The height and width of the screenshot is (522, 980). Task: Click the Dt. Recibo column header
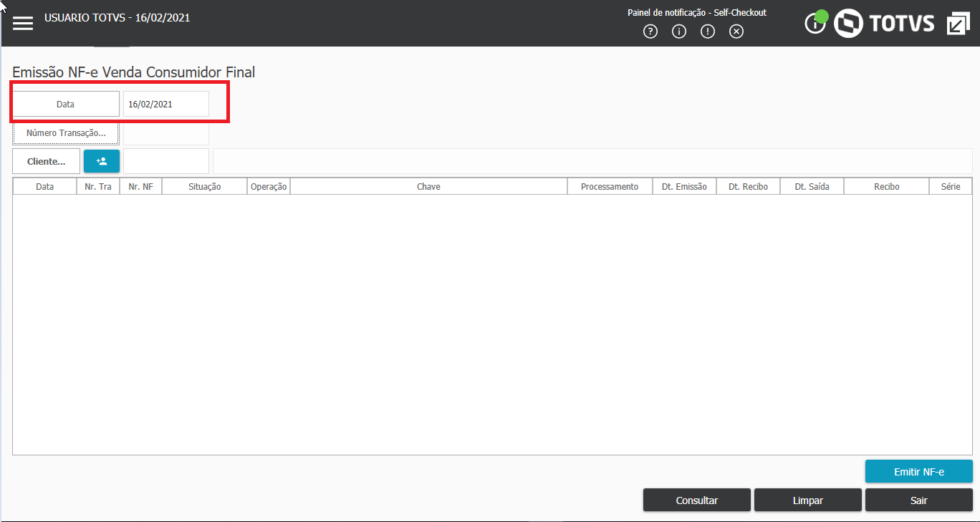(748, 186)
